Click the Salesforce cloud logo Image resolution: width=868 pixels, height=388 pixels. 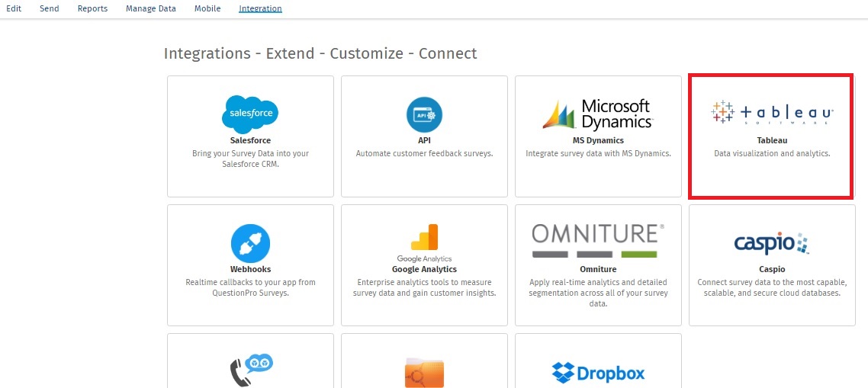(250, 114)
